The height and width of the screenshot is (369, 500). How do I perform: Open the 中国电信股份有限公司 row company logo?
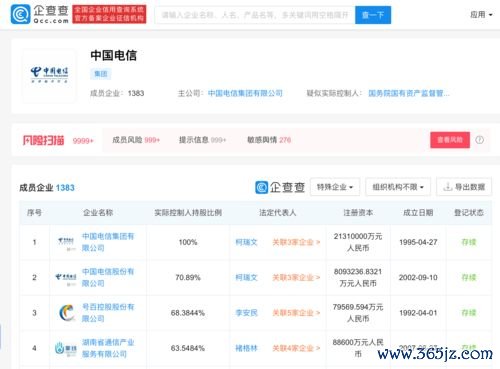pyautogui.click(x=66, y=278)
